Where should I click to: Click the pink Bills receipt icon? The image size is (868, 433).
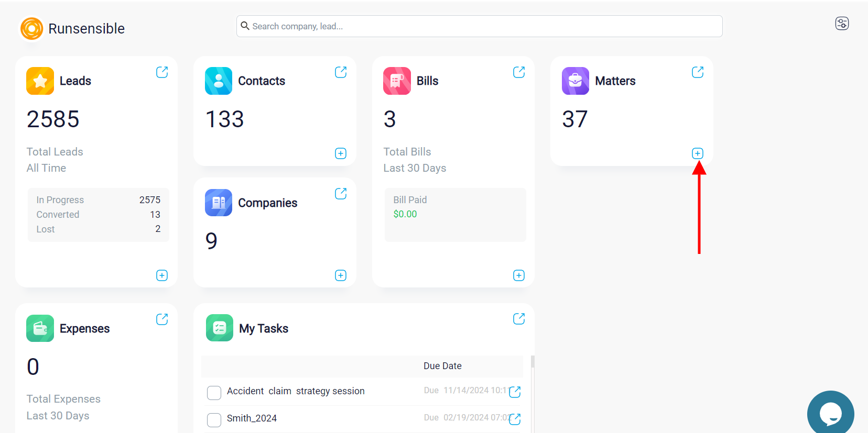(397, 81)
